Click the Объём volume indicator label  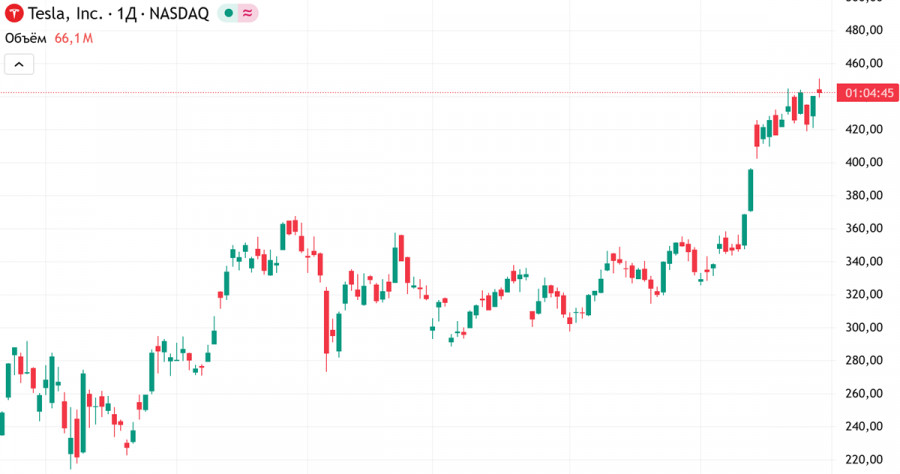(x=26, y=38)
